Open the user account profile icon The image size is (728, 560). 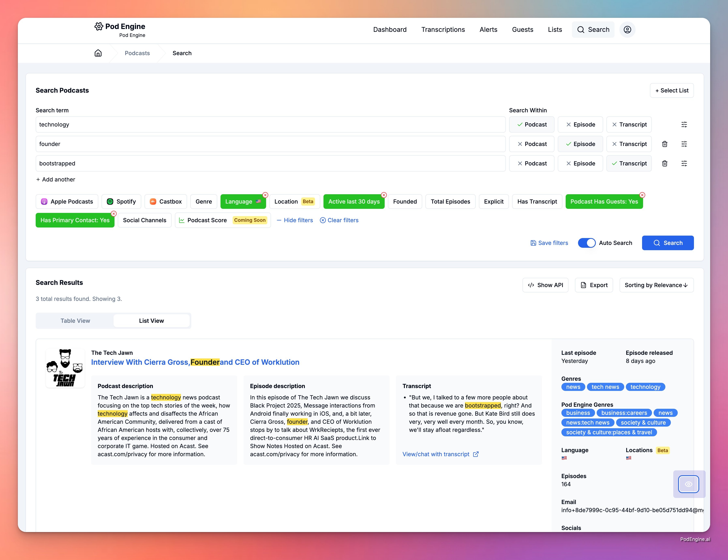(x=627, y=30)
